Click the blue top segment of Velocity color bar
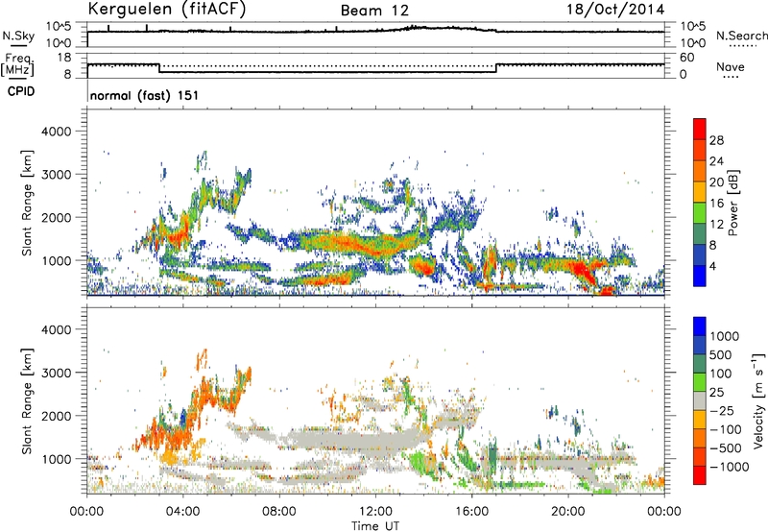The image size is (768, 532). click(700, 326)
